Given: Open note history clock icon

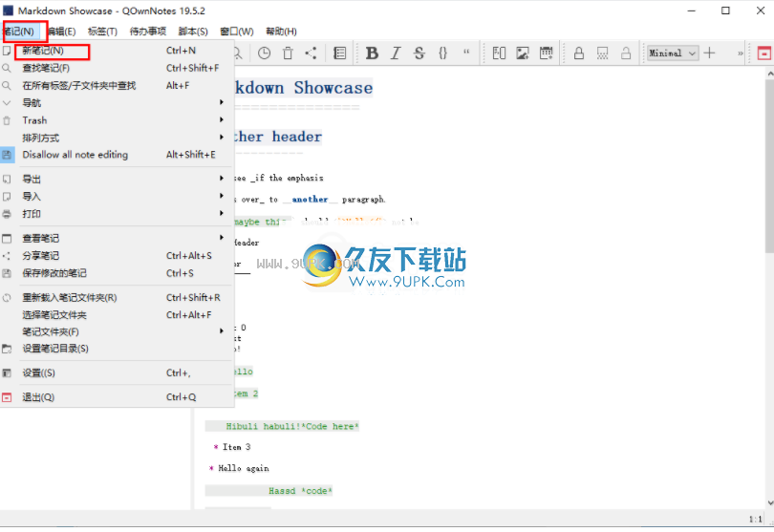Looking at the screenshot, I should coord(264,53).
